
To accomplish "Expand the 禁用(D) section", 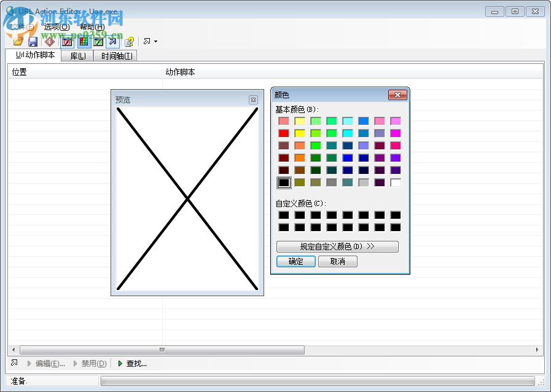I will pos(89,363).
